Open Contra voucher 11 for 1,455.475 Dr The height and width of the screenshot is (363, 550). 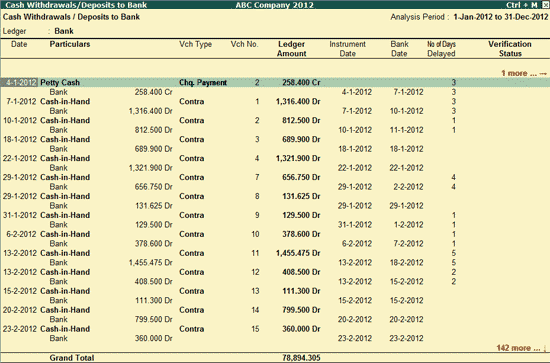point(275,253)
